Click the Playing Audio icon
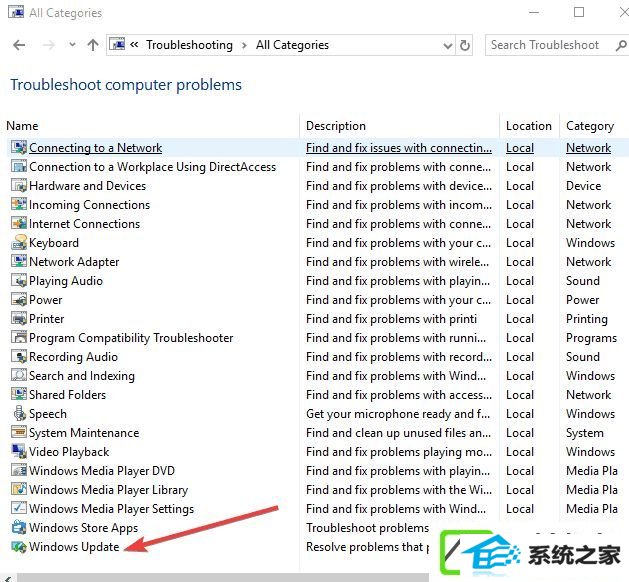The image size is (629, 582). point(19,280)
